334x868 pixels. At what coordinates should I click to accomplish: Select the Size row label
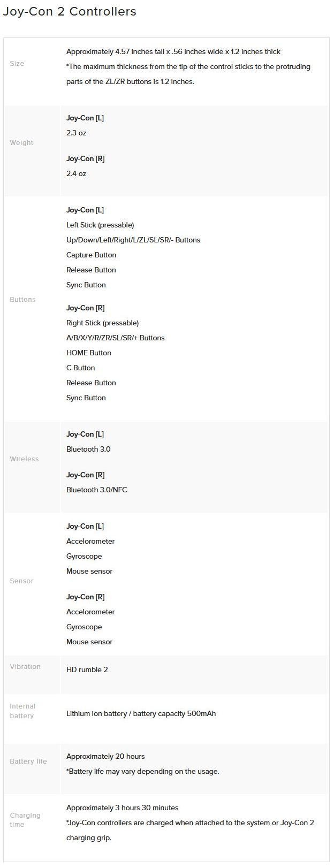click(x=17, y=64)
